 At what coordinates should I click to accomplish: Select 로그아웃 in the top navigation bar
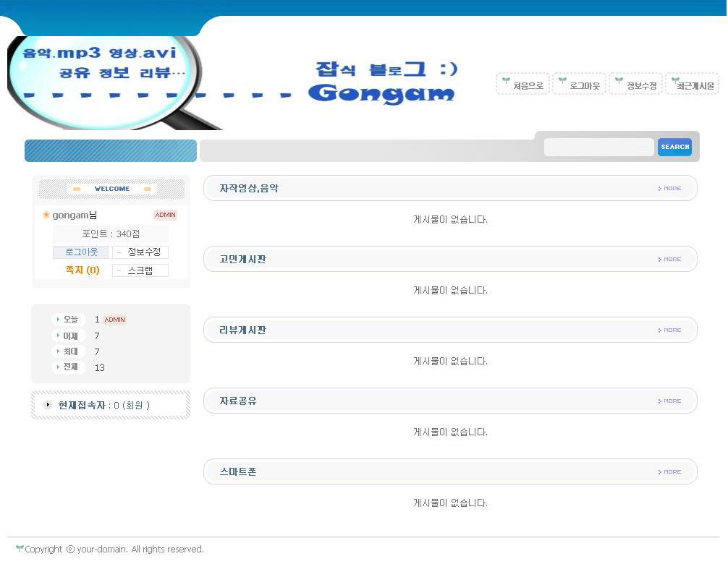(580, 85)
